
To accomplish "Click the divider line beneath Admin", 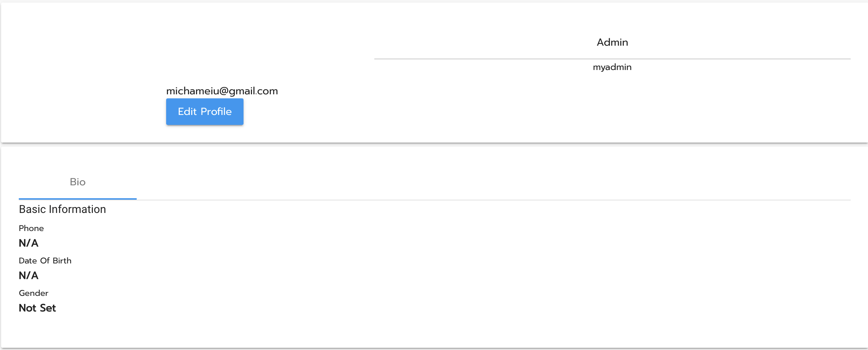I will click(612, 59).
